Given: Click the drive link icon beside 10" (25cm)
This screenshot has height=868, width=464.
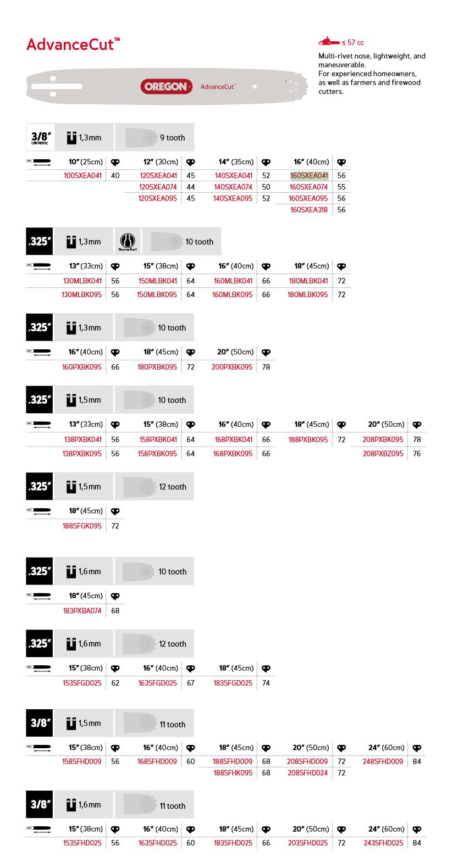Looking at the screenshot, I should (115, 162).
